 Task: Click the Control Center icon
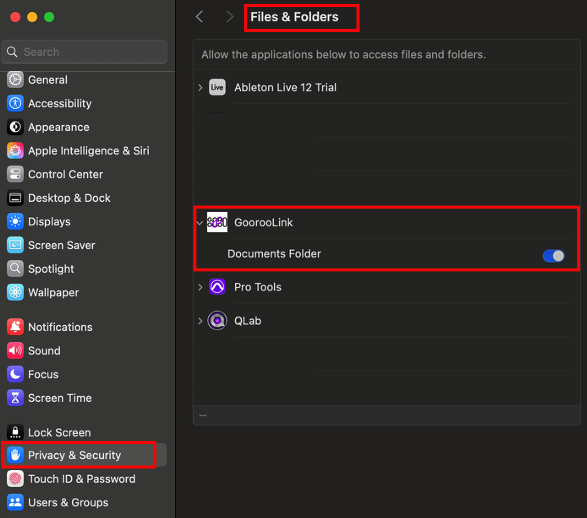coord(15,174)
